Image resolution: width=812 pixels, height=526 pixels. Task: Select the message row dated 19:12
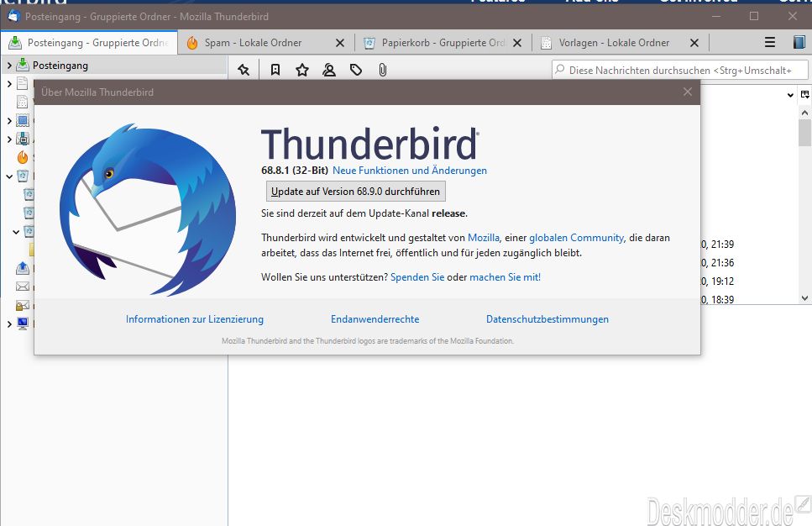point(749,281)
